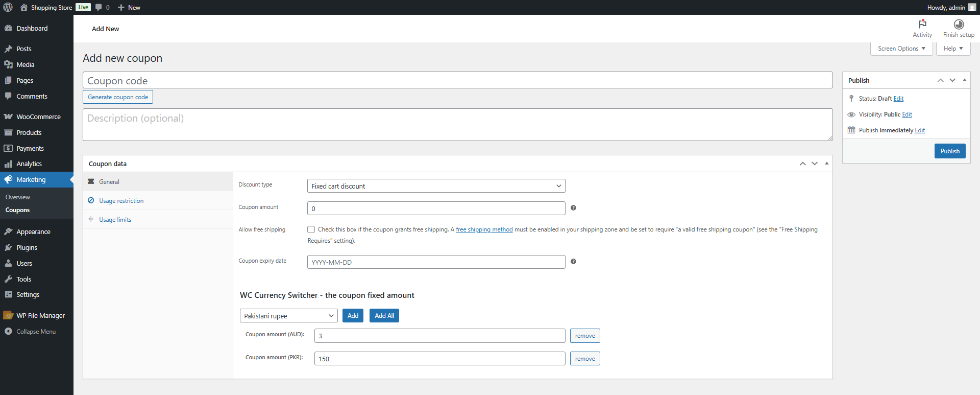
Task: Edit the Publish immediately schedule link
Action: point(920,130)
